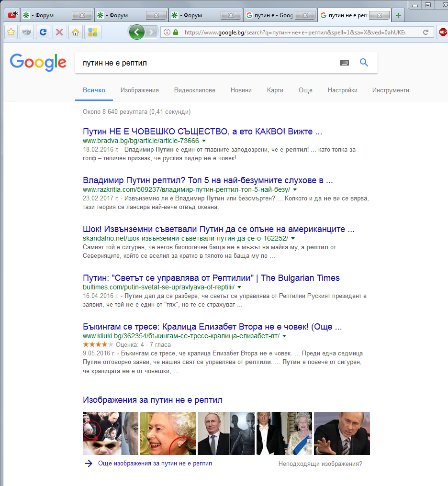Open the colored tiles speed dial icon
Screen dimensions: 448x486
pyautogui.click(x=93, y=32)
